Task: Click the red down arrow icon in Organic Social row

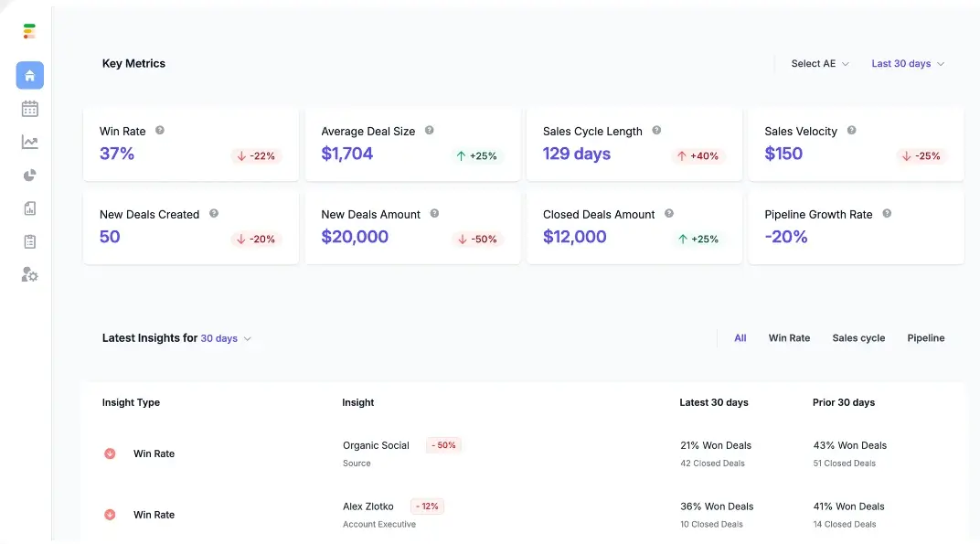Action: 110,453
